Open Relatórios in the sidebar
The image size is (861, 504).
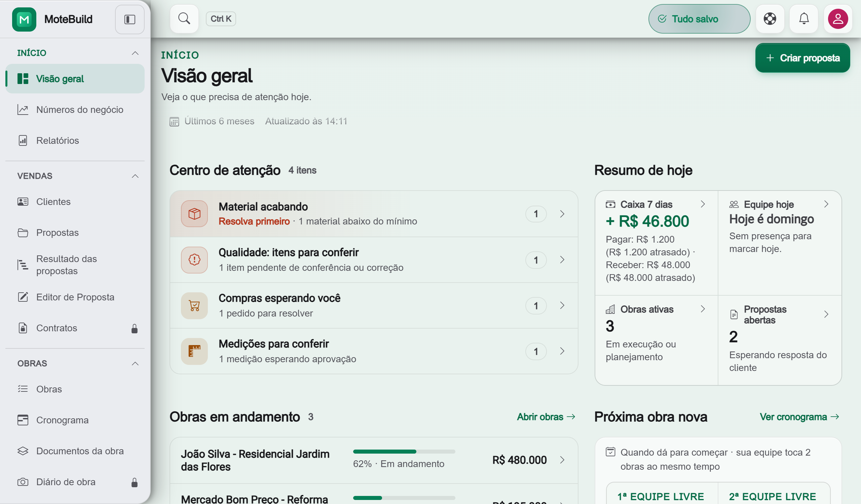[x=75, y=140]
